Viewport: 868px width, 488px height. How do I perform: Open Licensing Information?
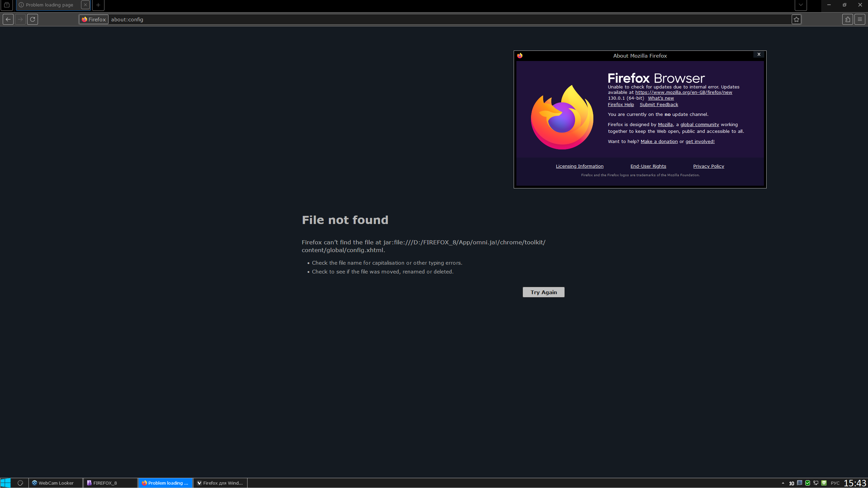coord(579,166)
